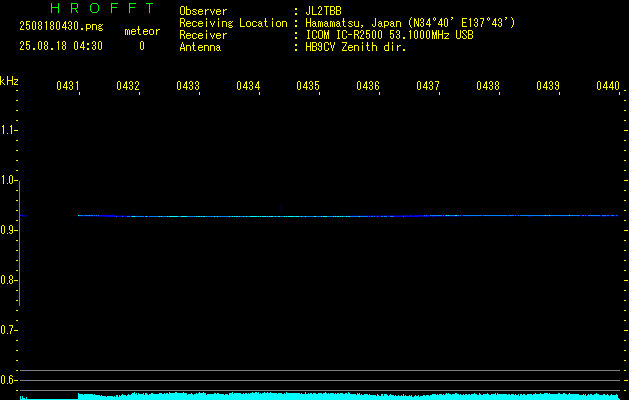
Task: Click the 0.6 kHz axis label
Action: pos(8,380)
